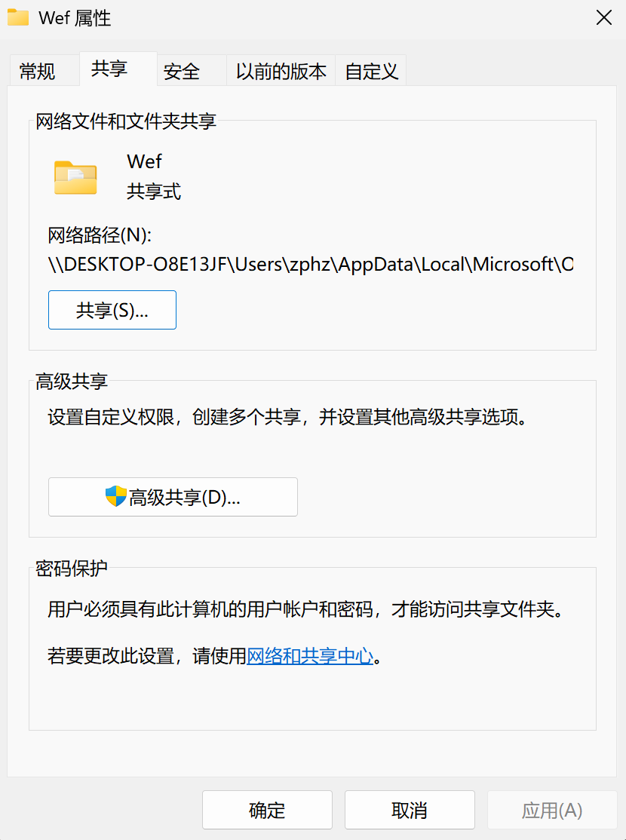Screen dimensions: 626x840
Task: Select the 共享 tab
Action: pyautogui.click(x=109, y=70)
